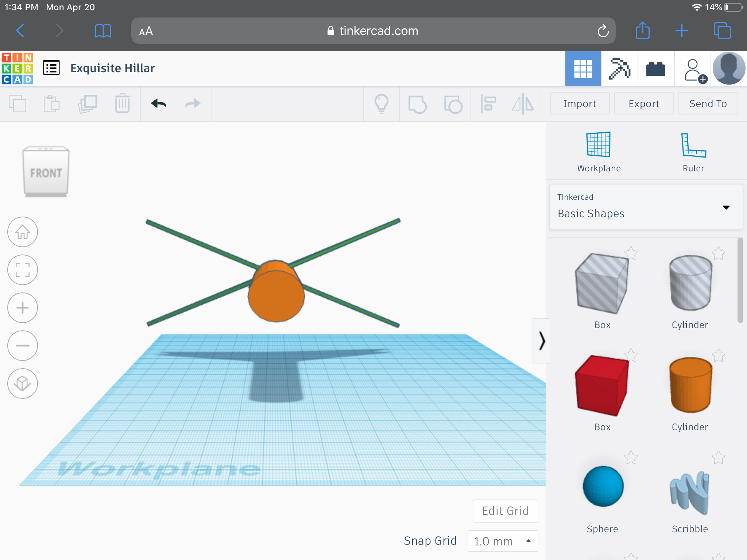Image resolution: width=747 pixels, height=560 pixels.
Task: Favorite the Sphere with its star
Action: coord(631,457)
